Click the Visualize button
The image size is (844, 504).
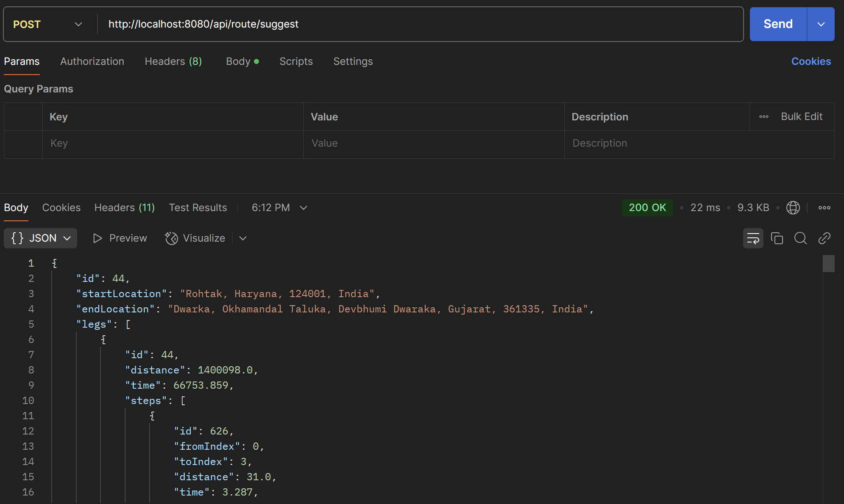195,238
